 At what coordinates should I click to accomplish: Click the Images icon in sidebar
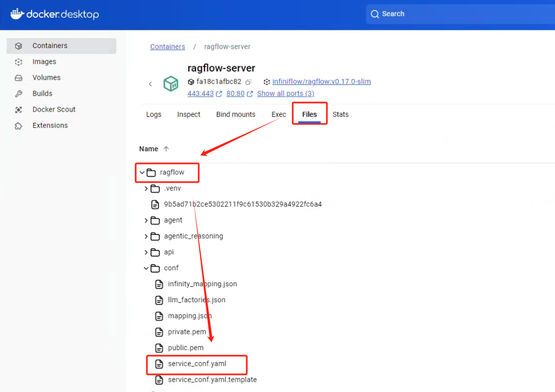click(x=18, y=62)
